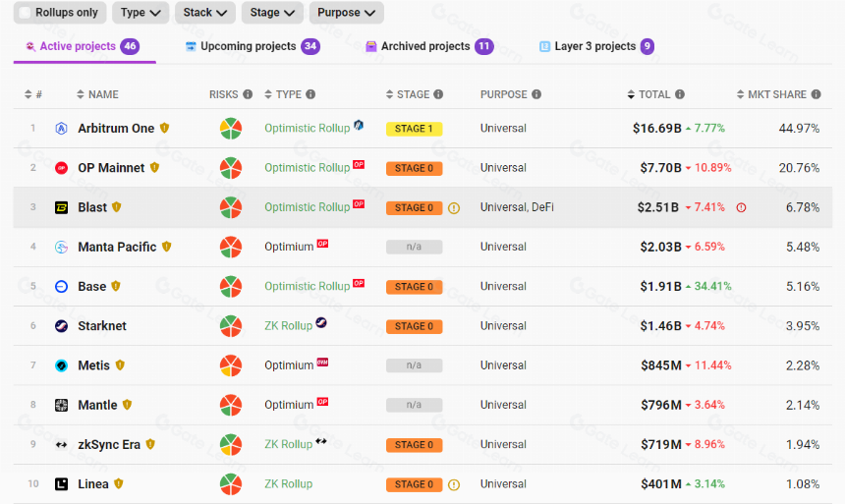Switch to the Active projects tab
845x504 pixels.
tap(83, 46)
